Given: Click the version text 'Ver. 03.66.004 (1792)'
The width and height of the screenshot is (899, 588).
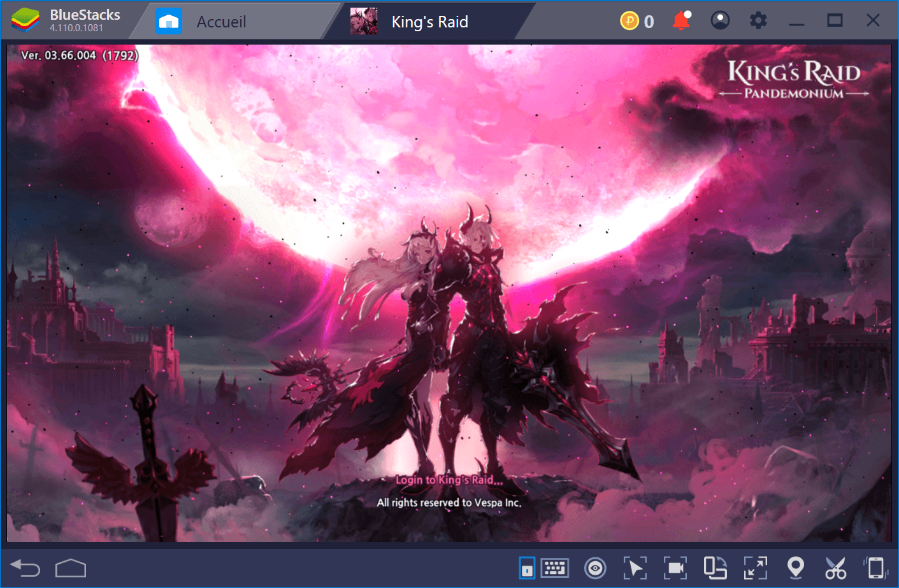Looking at the screenshot, I should pyautogui.click(x=79, y=55).
